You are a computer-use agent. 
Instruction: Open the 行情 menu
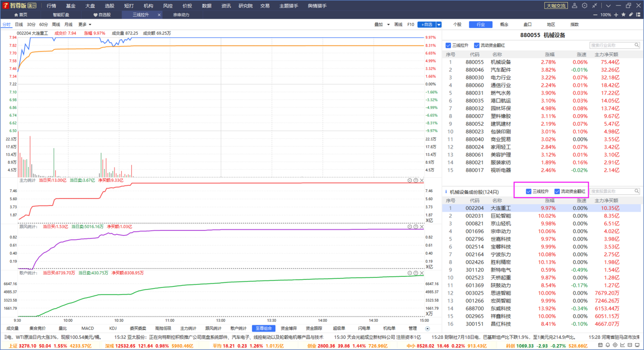coord(51,6)
